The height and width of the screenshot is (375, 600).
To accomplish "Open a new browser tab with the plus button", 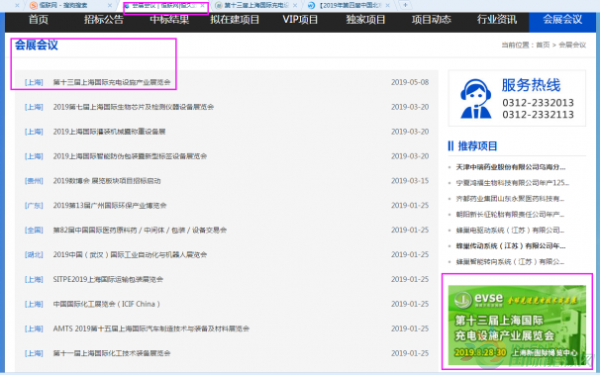I will pyautogui.click(x=405, y=5).
